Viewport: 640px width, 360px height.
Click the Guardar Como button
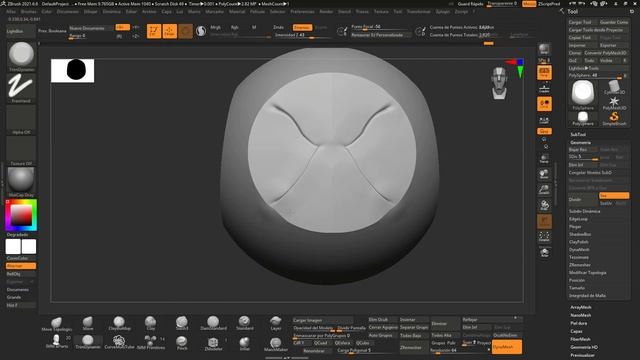(613, 22)
